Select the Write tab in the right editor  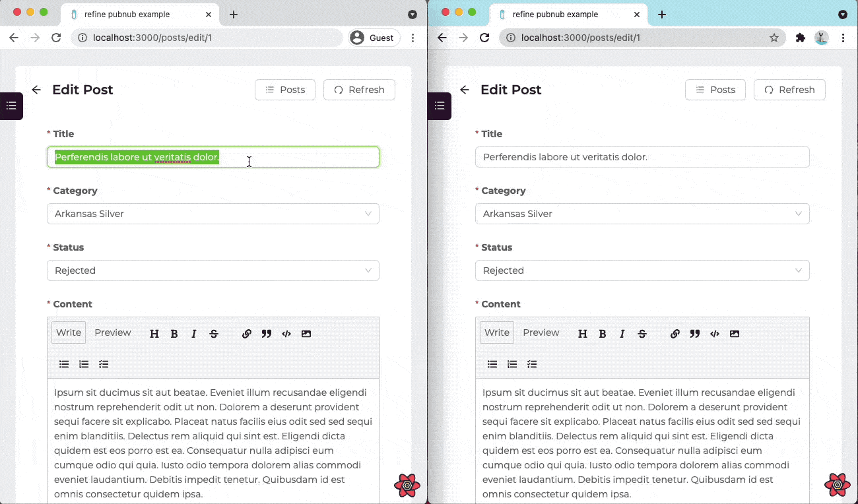pos(497,332)
